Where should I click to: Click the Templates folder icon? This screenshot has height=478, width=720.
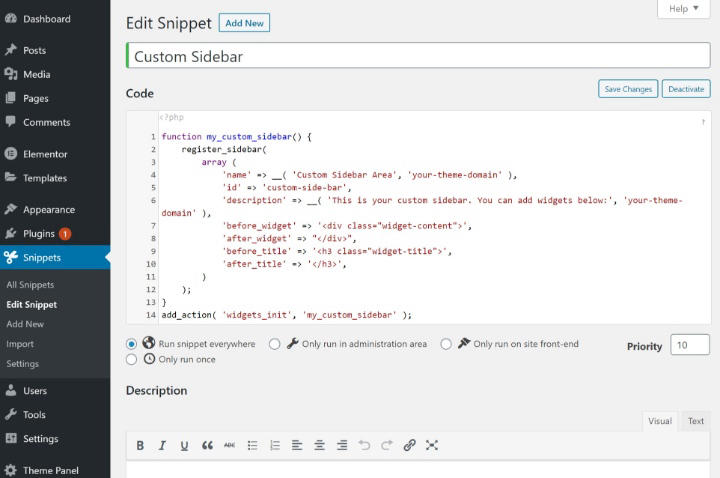pyautogui.click(x=11, y=178)
